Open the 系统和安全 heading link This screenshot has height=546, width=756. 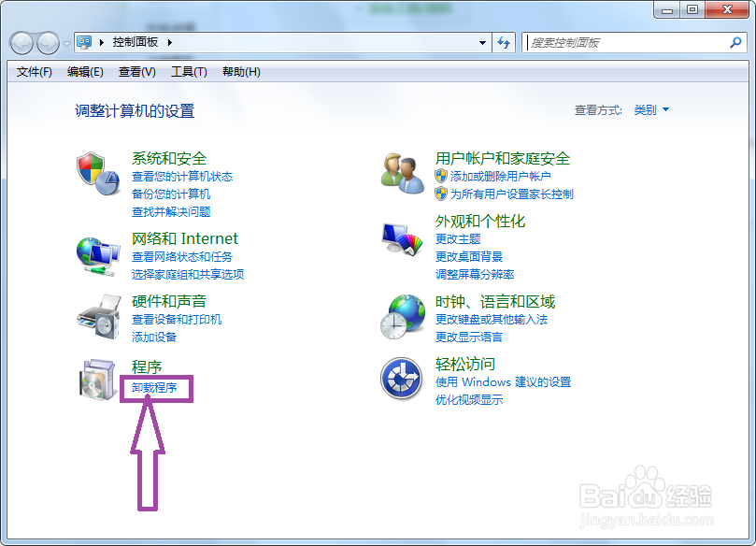point(169,158)
